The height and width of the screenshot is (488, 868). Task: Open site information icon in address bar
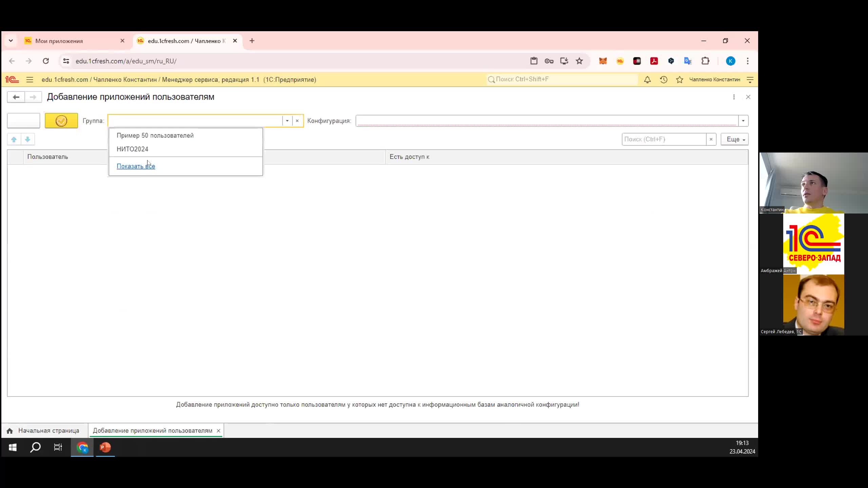click(66, 61)
